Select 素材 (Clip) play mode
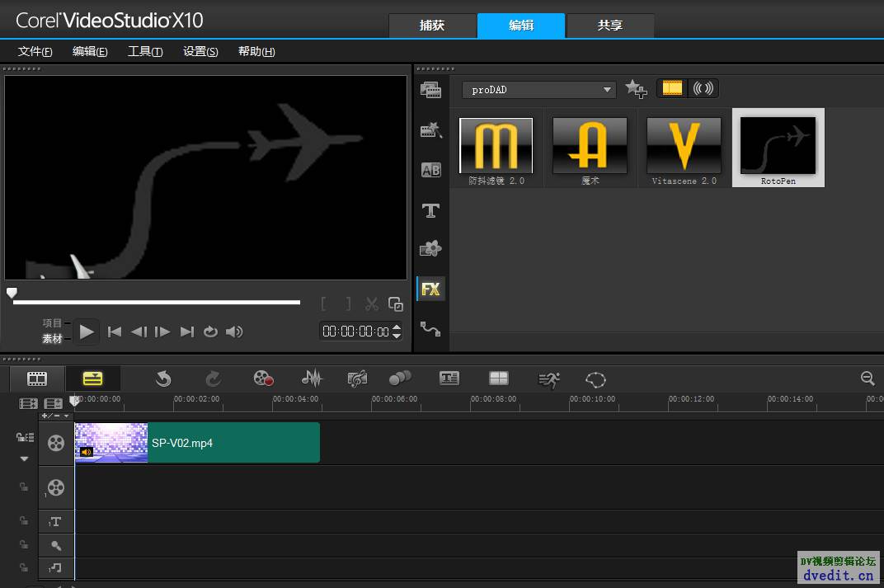 (52, 338)
